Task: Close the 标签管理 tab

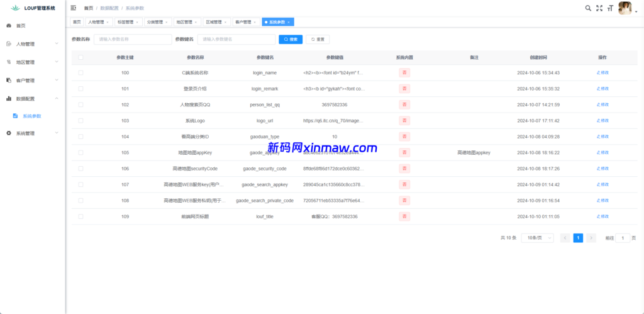Action: [137, 22]
